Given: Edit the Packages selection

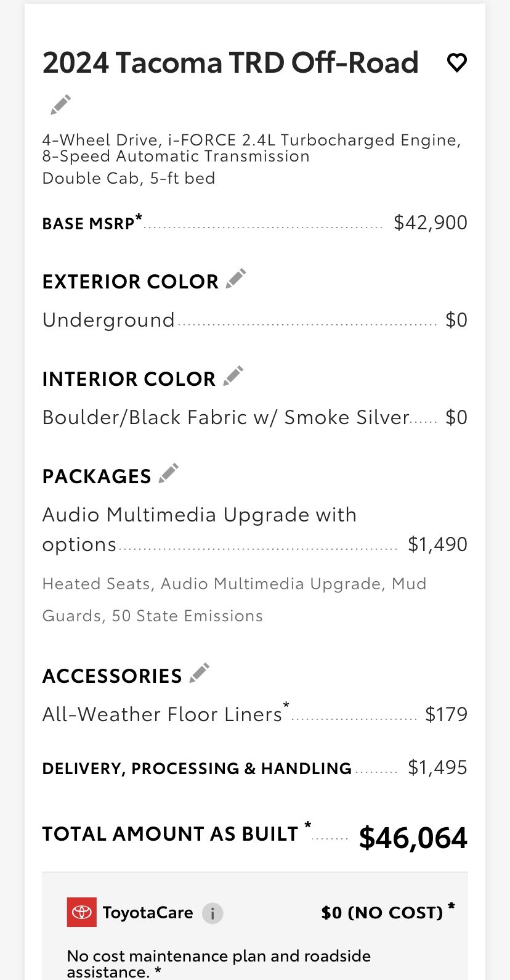Looking at the screenshot, I should tap(169, 473).
